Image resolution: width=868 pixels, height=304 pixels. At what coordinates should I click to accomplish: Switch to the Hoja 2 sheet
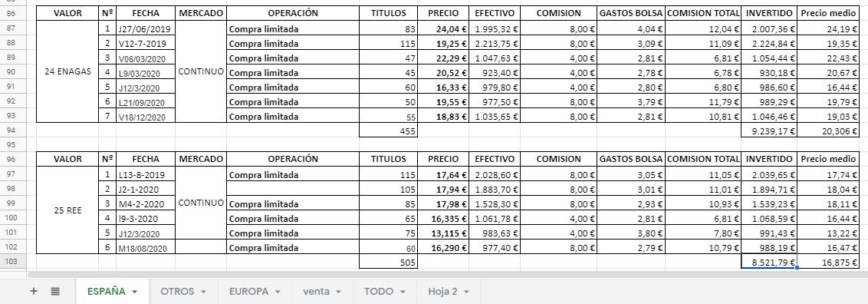[x=443, y=291]
